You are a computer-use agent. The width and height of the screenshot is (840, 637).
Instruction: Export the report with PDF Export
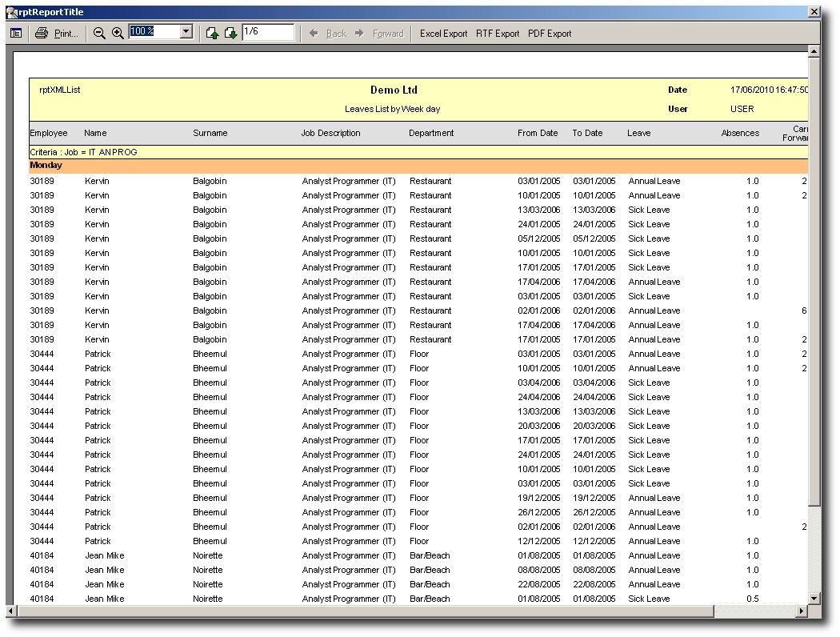point(550,34)
